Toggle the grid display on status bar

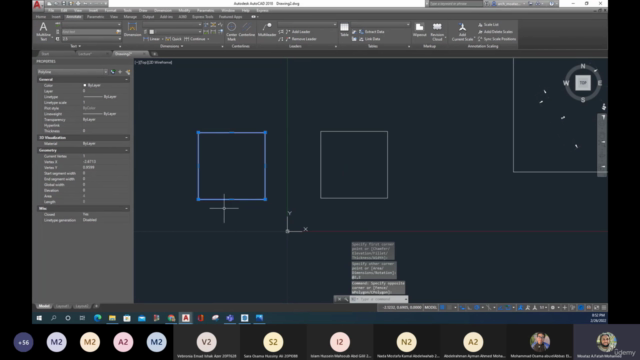442,307
